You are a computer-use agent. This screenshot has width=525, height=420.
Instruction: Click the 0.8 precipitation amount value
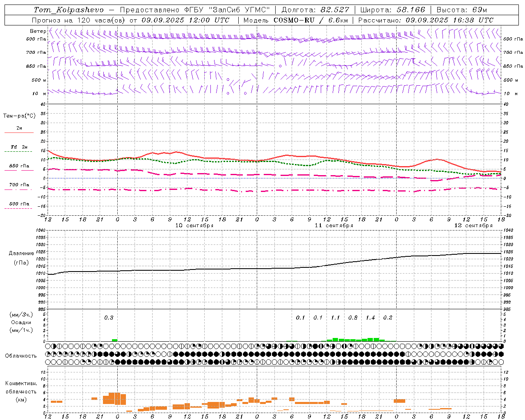[353, 318]
